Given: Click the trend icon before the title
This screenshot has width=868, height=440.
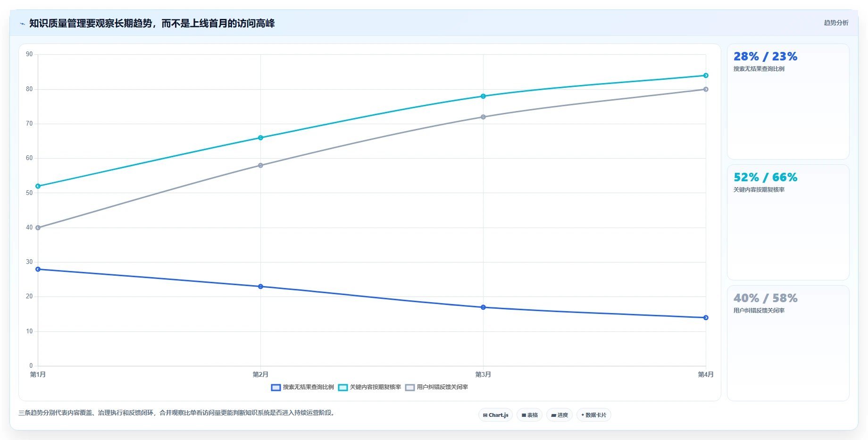Looking at the screenshot, I should pyautogui.click(x=22, y=24).
